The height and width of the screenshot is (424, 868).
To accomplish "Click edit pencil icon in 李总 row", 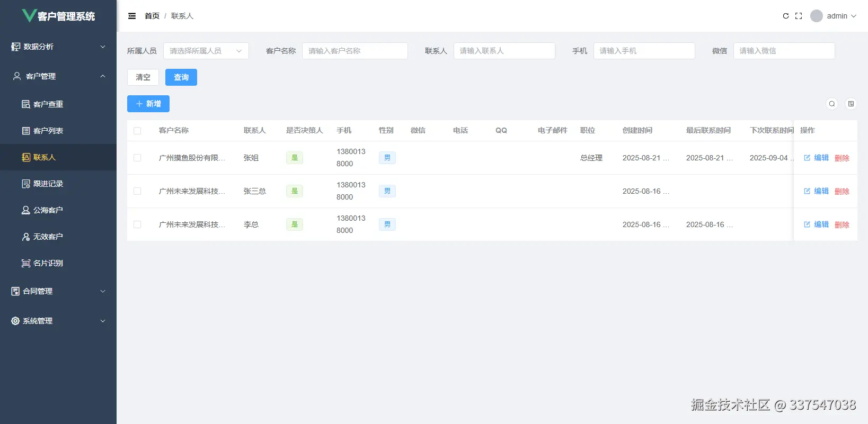I will pos(807,224).
